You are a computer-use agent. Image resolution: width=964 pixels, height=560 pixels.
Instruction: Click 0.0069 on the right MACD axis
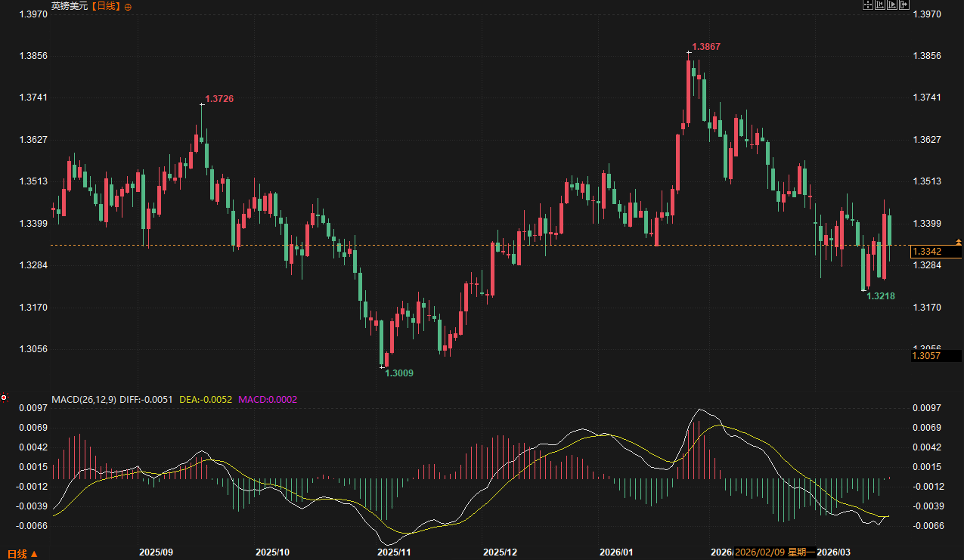(927, 428)
